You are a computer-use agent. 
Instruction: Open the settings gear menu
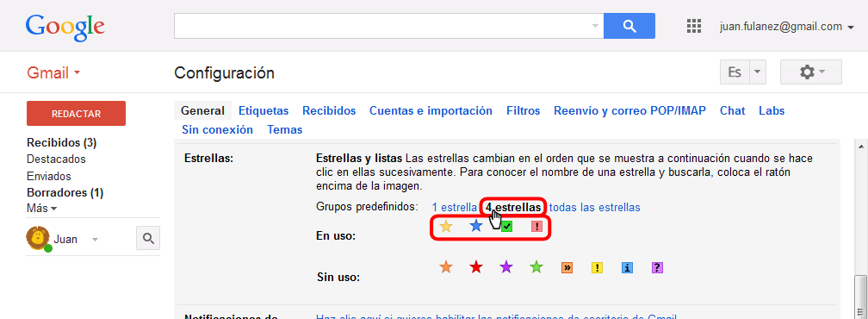click(x=811, y=72)
